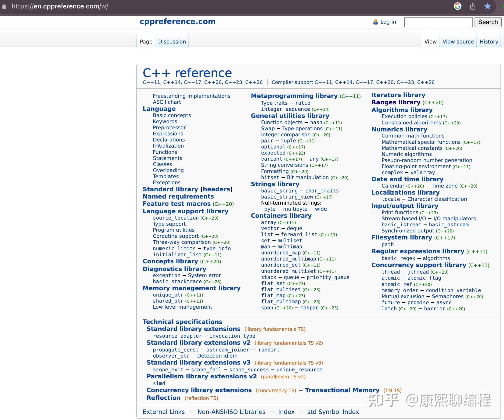Open the Log in link
504x420 pixels.
pyautogui.click(x=388, y=22)
